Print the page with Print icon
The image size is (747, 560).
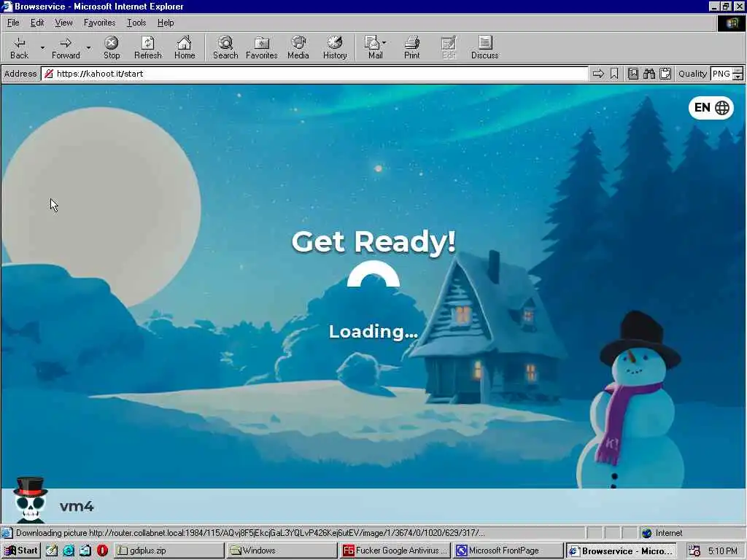click(412, 47)
